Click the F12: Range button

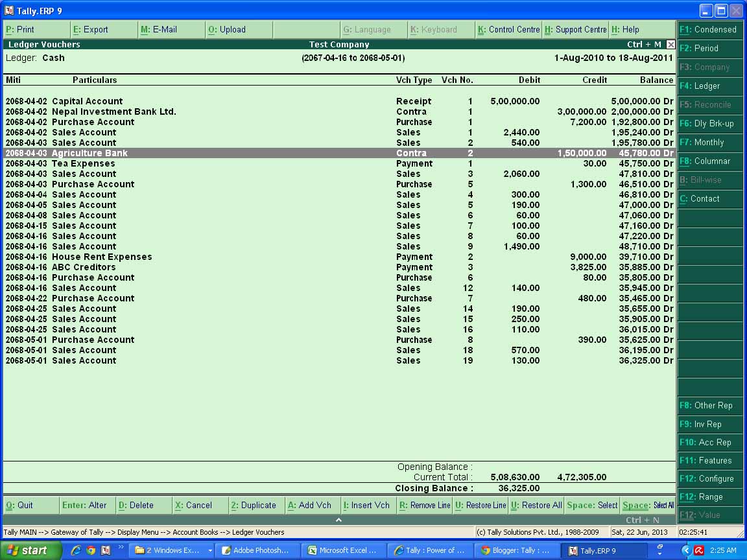point(710,496)
